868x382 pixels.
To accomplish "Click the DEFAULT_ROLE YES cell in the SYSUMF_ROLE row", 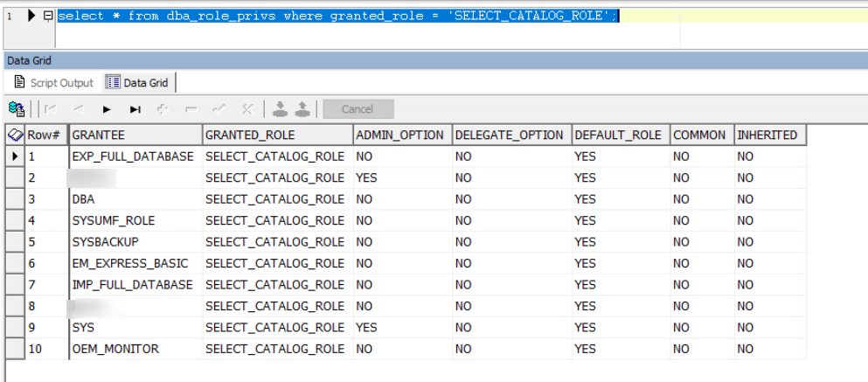I will [x=621, y=220].
